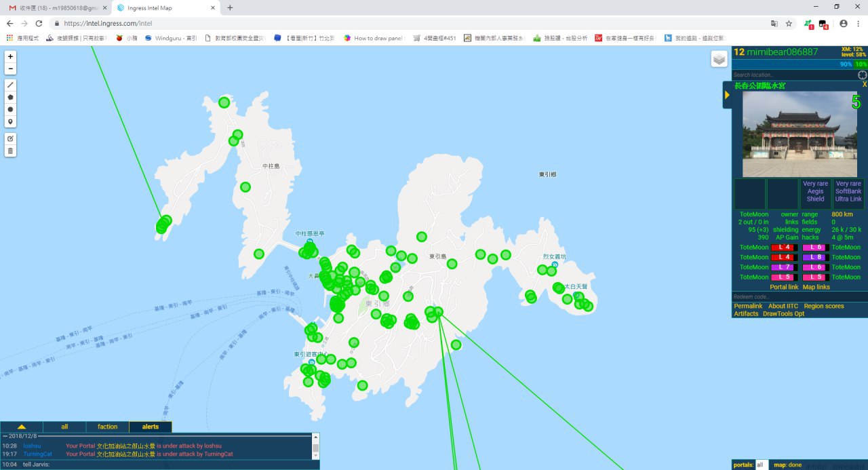Switch to the alerts chat tab
The width and height of the screenshot is (868, 470).
point(151,427)
